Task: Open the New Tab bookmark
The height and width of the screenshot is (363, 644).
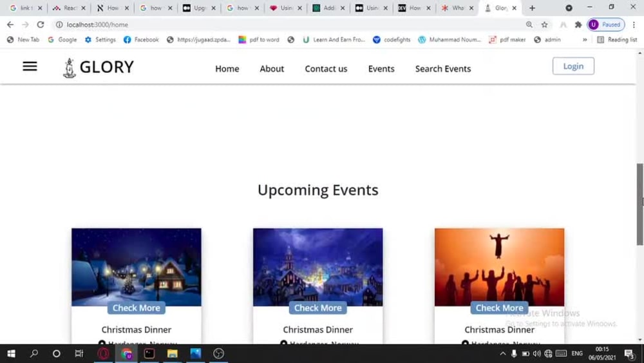Action: tap(23, 40)
